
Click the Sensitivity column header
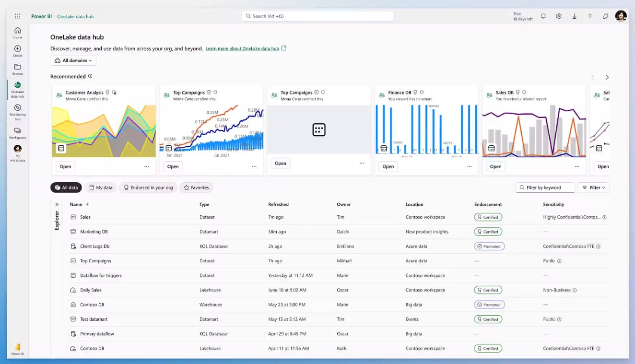tap(553, 204)
